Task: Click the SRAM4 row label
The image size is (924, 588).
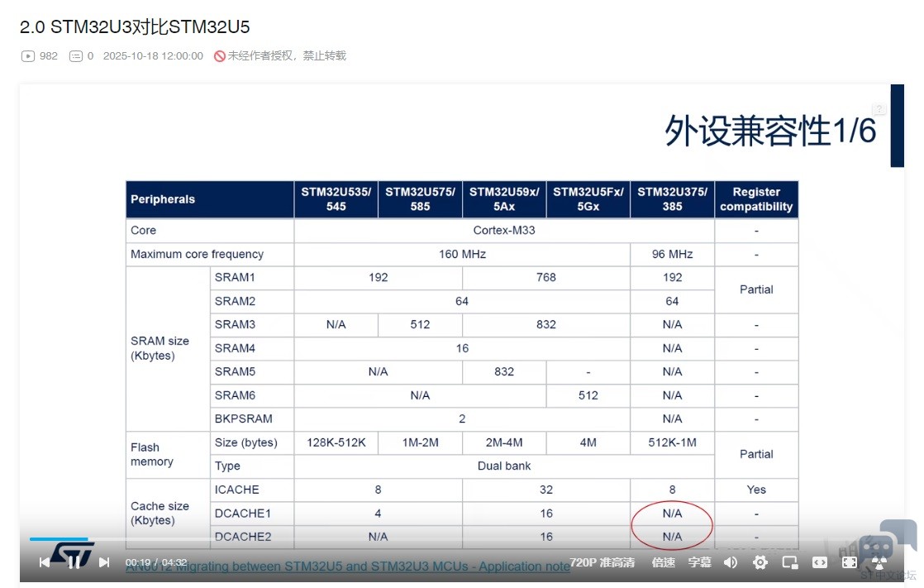Action: [235, 348]
